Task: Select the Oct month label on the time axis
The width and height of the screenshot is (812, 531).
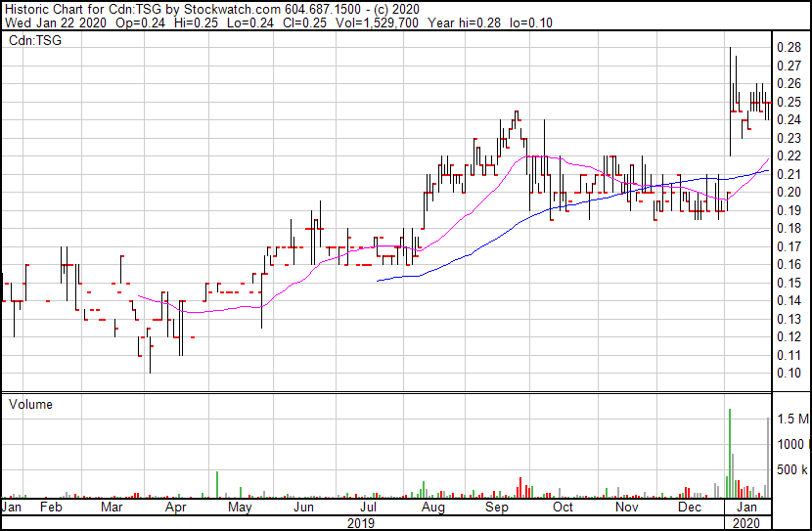Action: click(563, 509)
